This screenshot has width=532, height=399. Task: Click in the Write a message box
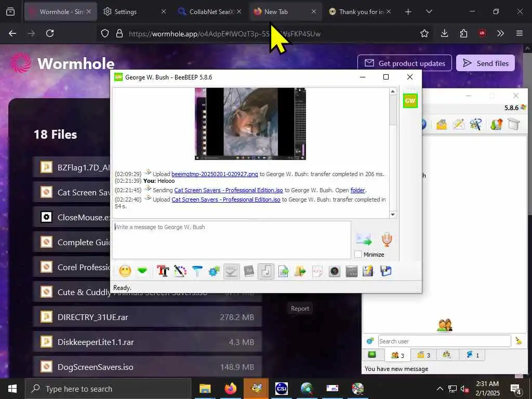coord(232,240)
